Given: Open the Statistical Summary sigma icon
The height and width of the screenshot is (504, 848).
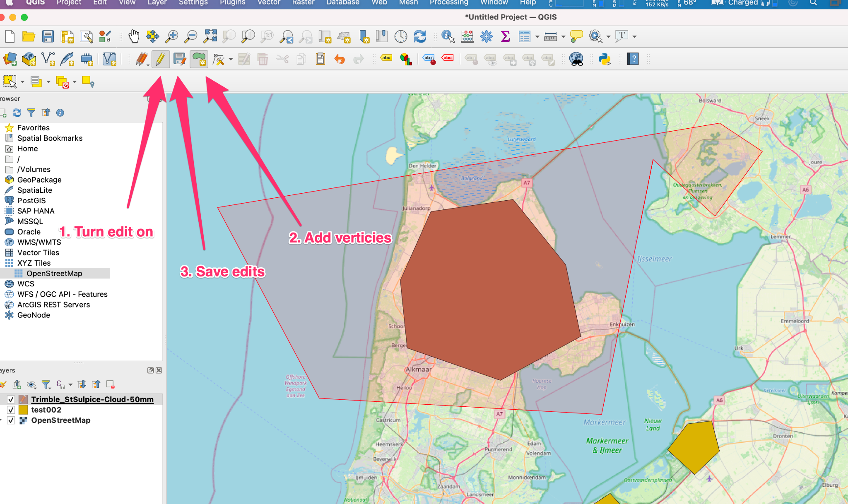Looking at the screenshot, I should 505,36.
